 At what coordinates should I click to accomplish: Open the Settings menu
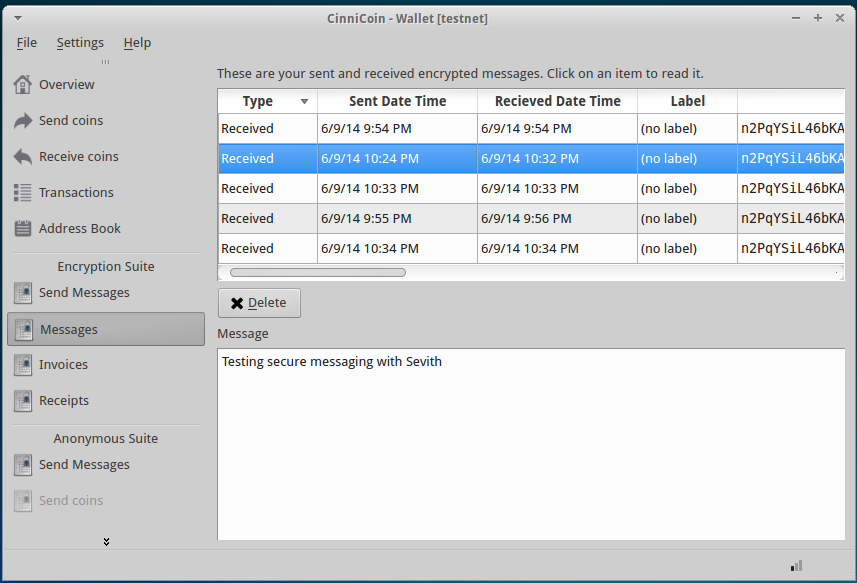coord(80,43)
